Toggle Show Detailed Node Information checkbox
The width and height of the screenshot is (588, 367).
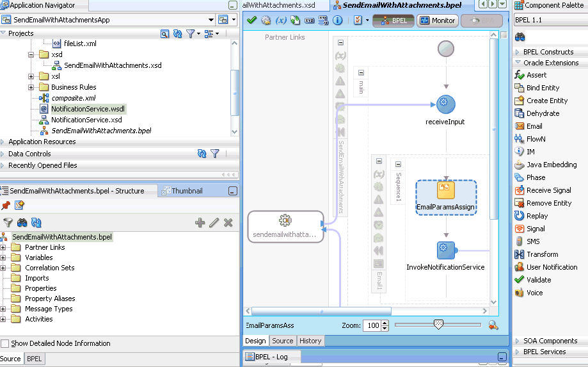(5, 343)
